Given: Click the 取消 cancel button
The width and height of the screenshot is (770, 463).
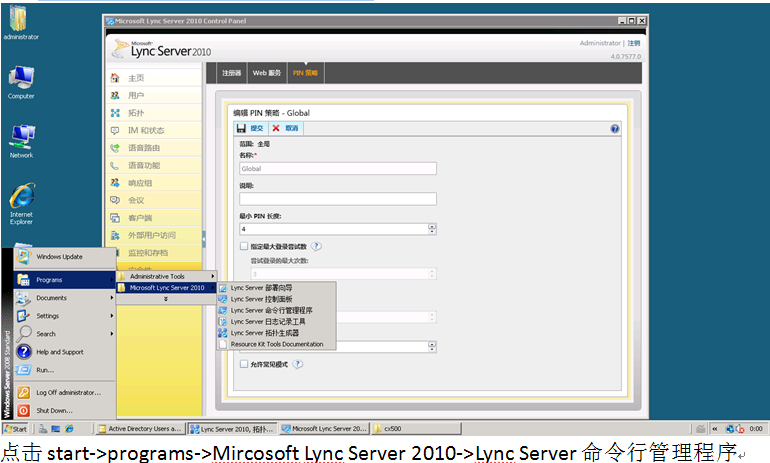Looking at the screenshot, I should point(286,129).
